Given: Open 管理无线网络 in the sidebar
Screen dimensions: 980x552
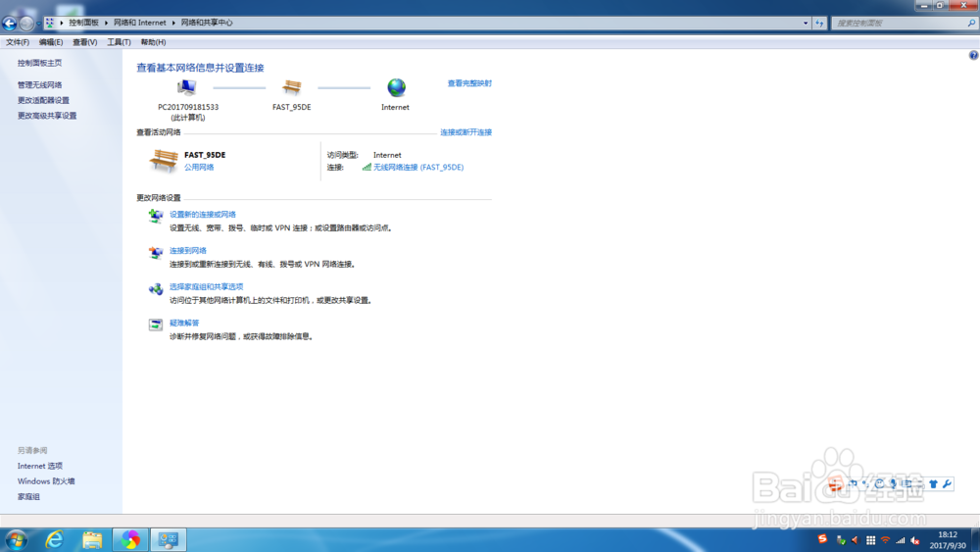Looking at the screenshot, I should point(39,84).
